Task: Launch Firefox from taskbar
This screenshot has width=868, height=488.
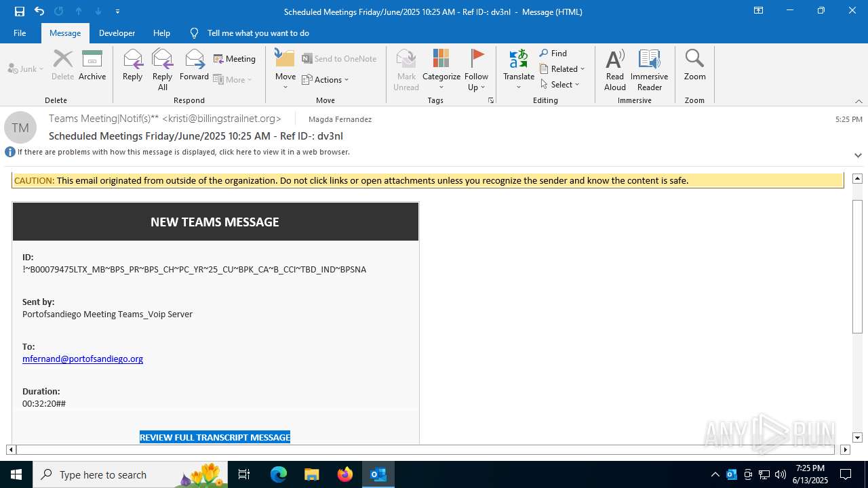Action: point(345,474)
